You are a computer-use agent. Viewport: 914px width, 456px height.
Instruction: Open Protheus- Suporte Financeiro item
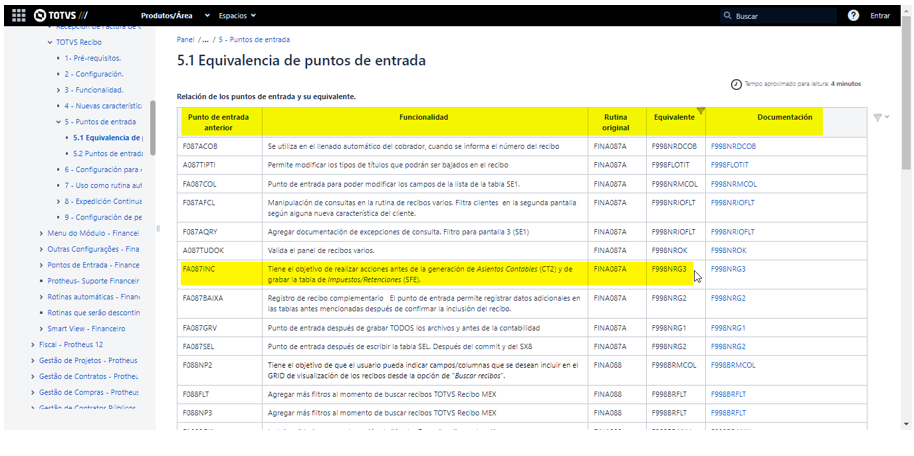tap(93, 281)
